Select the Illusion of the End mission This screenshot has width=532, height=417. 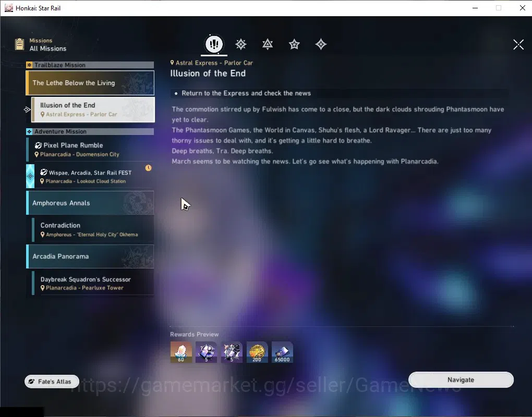93,109
